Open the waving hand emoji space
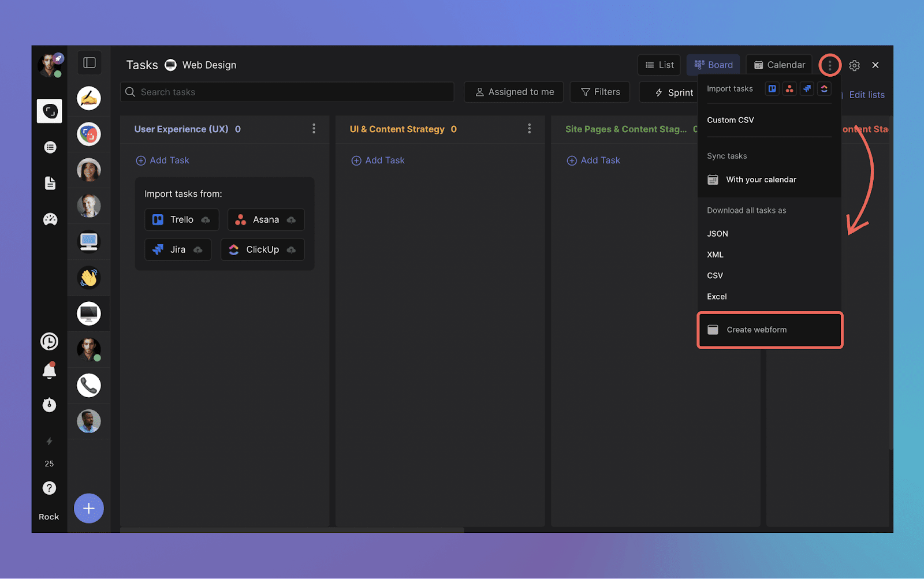This screenshot has width=924, height=579. 89,278
